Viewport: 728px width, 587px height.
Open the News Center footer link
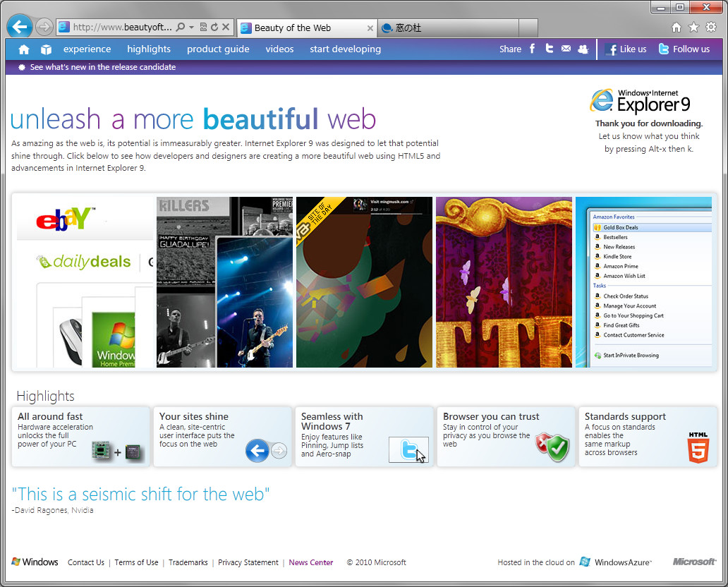point(310,562)
